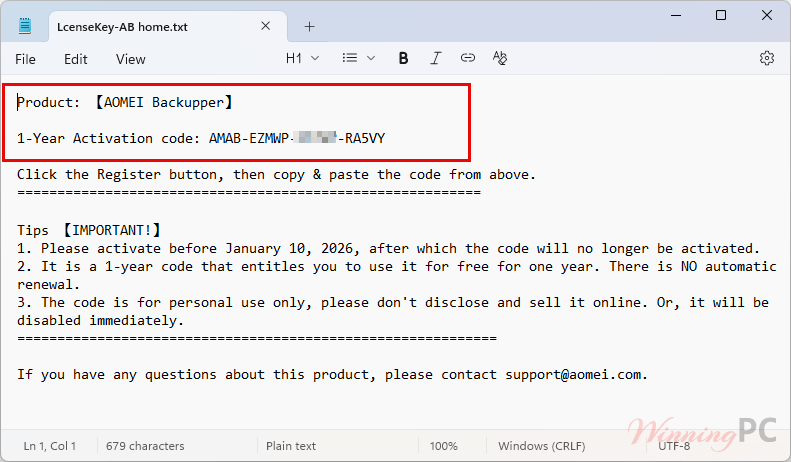Add a new tab with plus button
Viewport: 791px width, 462px height.
309,27
